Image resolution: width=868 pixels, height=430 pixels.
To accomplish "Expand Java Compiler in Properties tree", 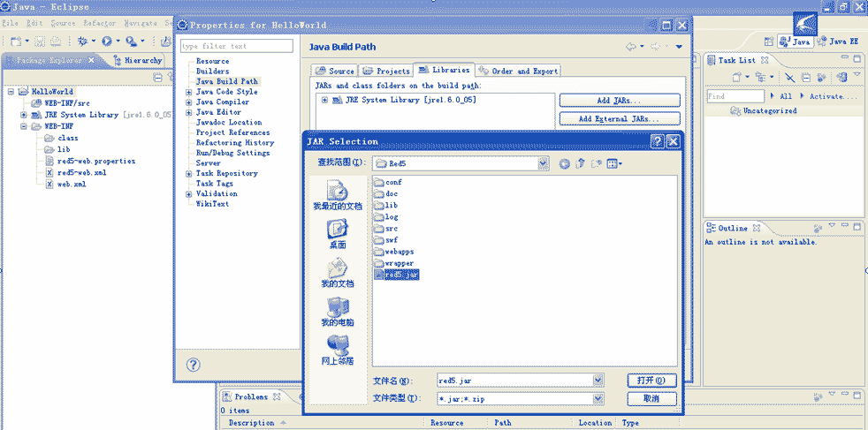I will (189, 102).
